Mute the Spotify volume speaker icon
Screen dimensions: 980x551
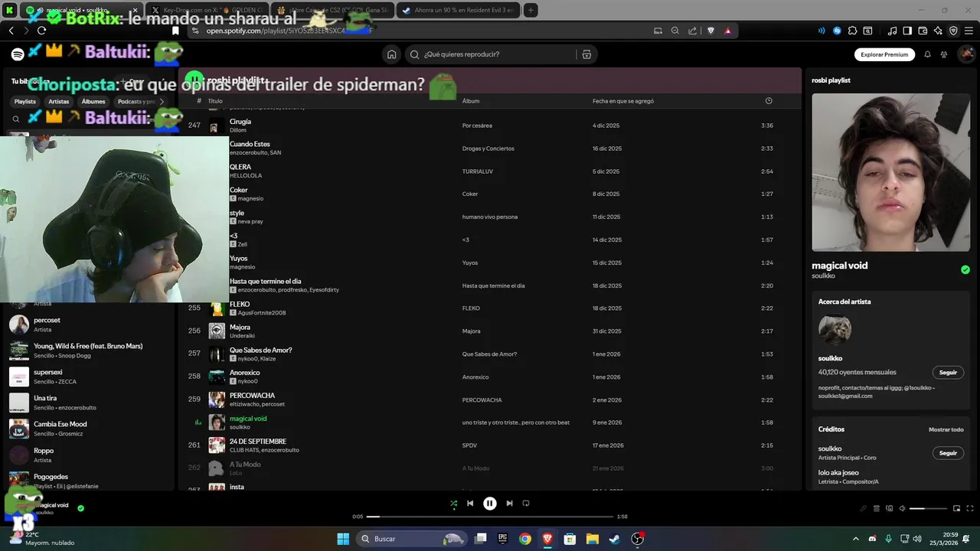(902, 508)
